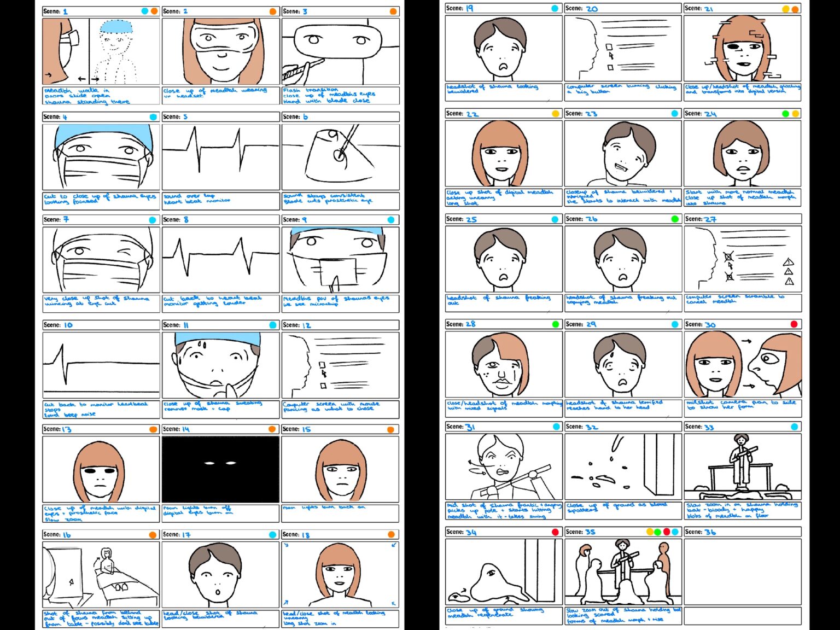Select the Scene 27 computer screen with warning triangles

point(742,259)
